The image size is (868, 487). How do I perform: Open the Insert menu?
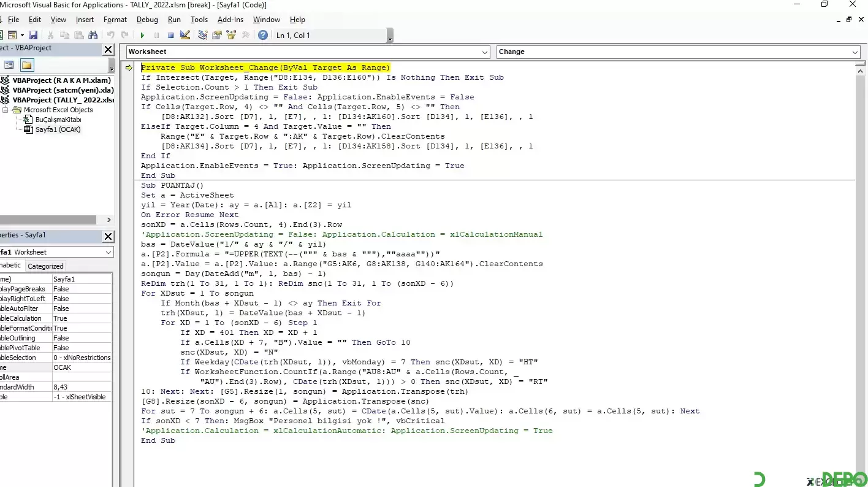(85, 20)
